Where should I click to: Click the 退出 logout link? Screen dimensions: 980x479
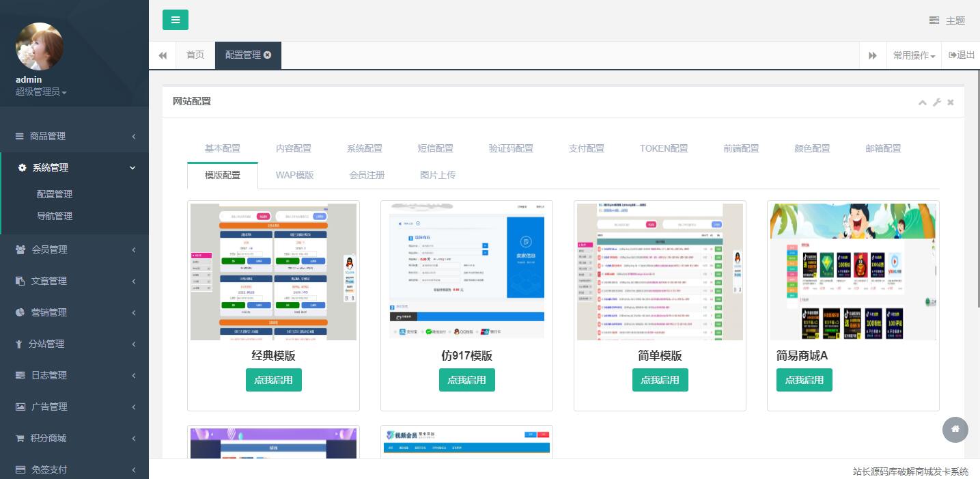click(962, 55)
